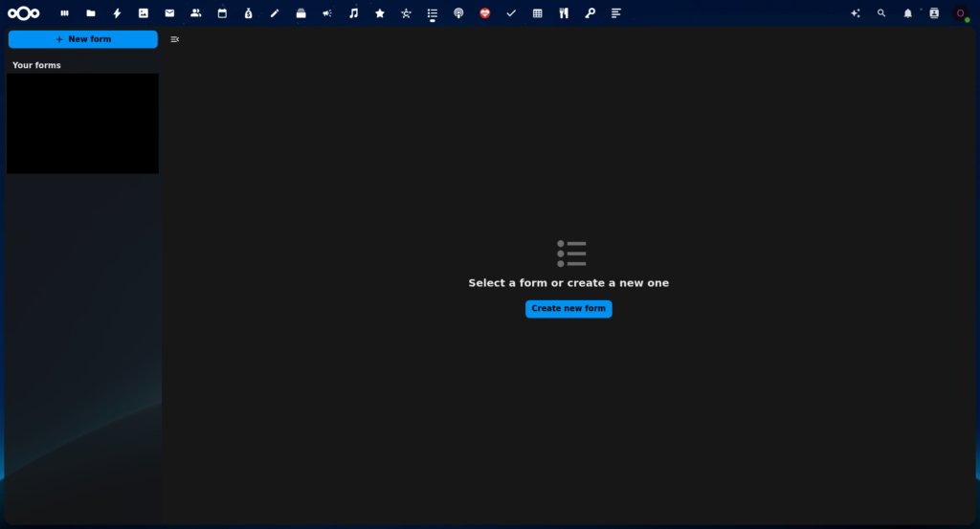Open the Photos app icon
The width and height of the screenshot is (980, 529).
click(144, 13)
